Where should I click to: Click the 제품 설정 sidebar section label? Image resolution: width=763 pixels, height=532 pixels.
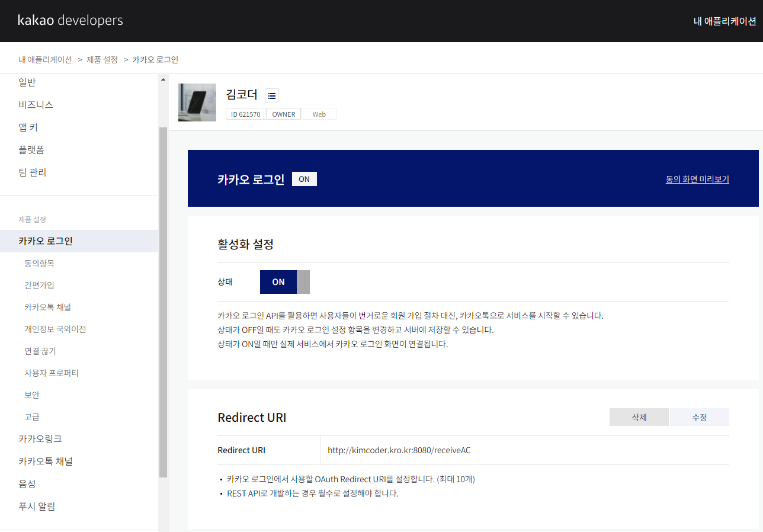(x=32, y=219)
